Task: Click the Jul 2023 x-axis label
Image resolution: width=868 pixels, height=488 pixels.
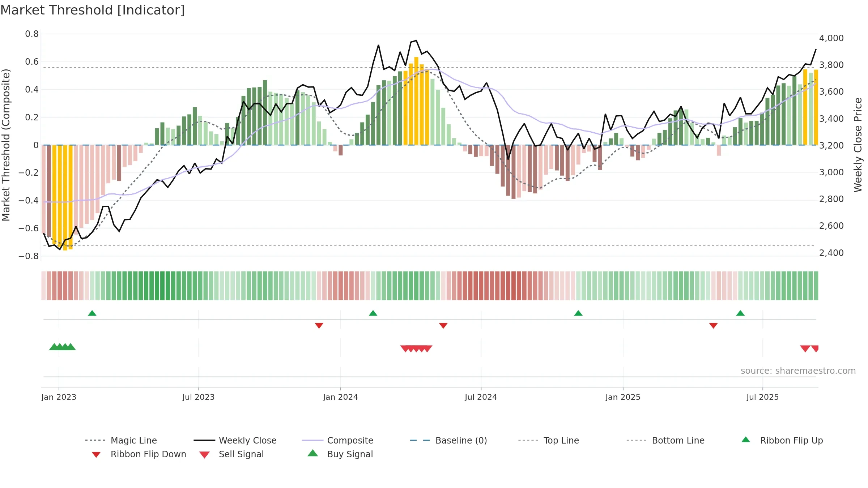Action: (199, 397)
